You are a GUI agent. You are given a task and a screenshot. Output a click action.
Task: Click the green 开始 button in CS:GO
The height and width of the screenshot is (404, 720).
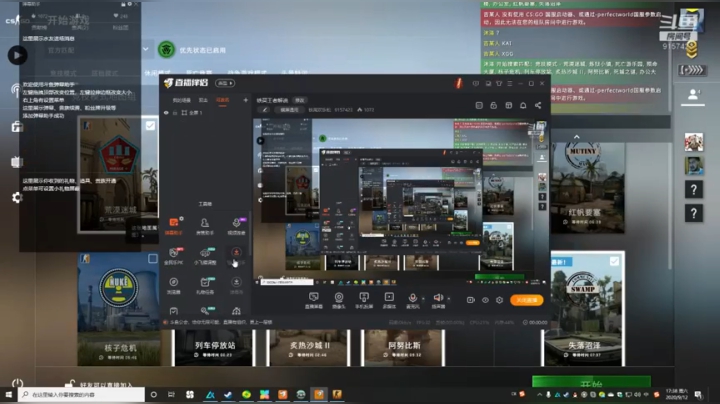(x=591, y=382)
